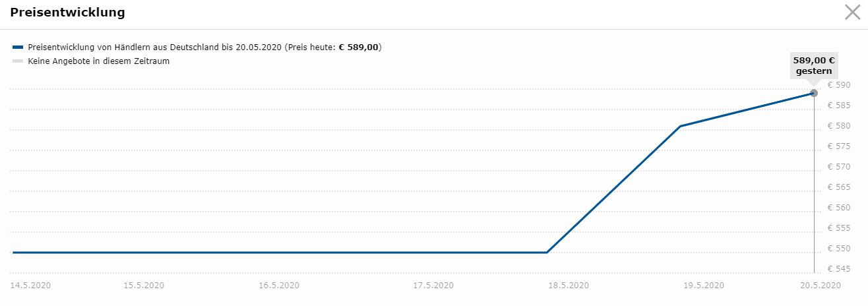Screen dimensions: 868x306
Task: Click the € 545 axis label
Action: pos(839,269)
